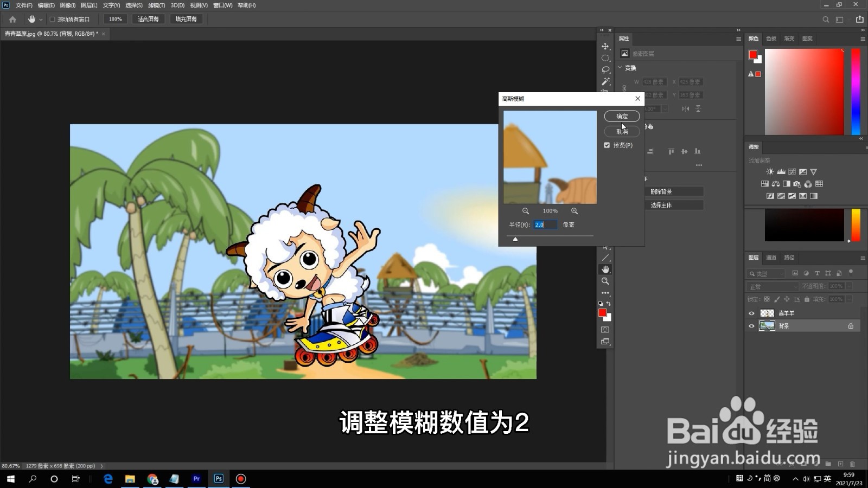Select the Line tool in toolbar
868x488 pixels.
click(x=605, y=258)
